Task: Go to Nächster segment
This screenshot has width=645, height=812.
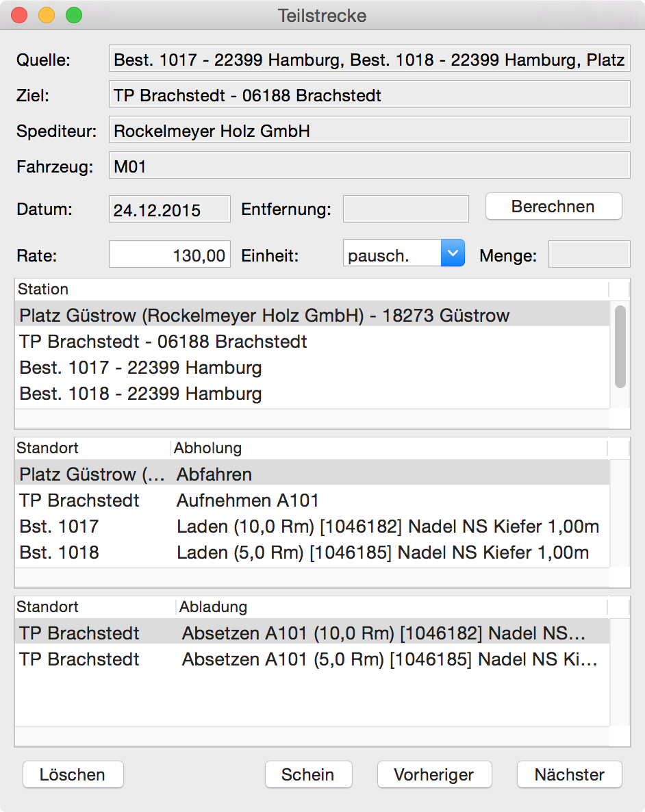Action: coord(569,774)
